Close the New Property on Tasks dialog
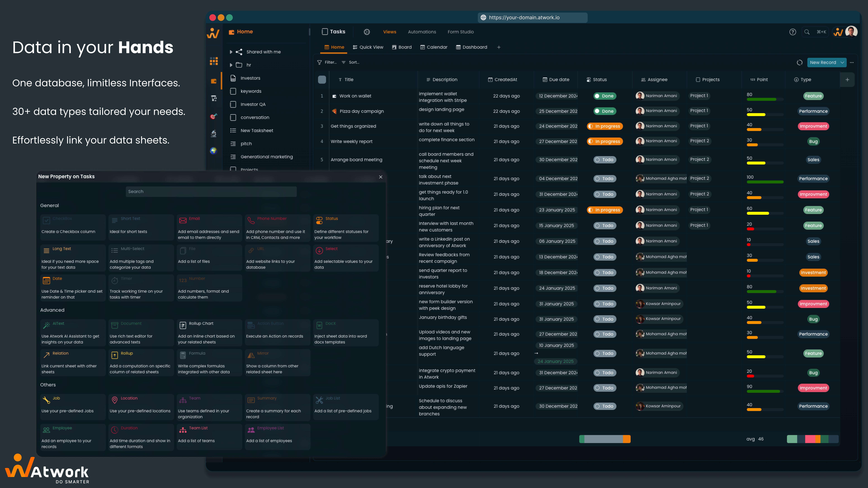The image size is (868, 488). point(380,177)
